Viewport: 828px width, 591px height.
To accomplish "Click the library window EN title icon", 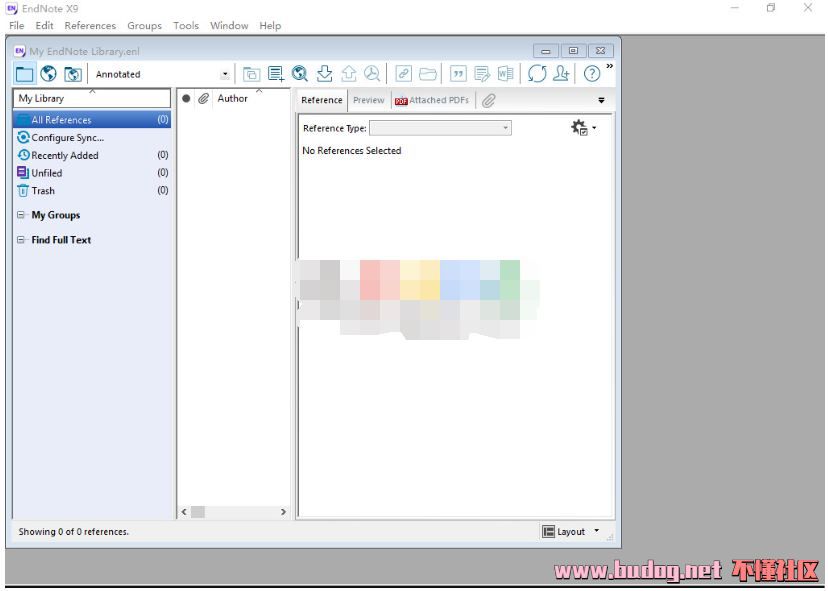I will (20, 51).
